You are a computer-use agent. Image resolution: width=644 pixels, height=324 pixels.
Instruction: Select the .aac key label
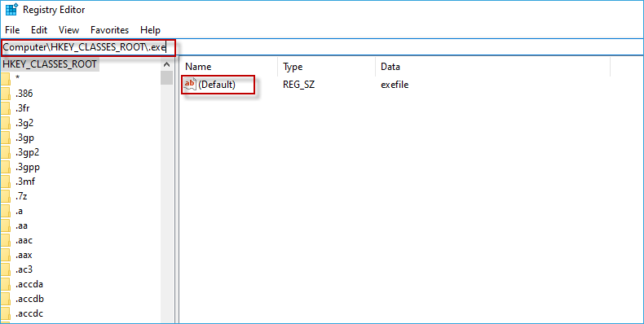click(24, 240)
